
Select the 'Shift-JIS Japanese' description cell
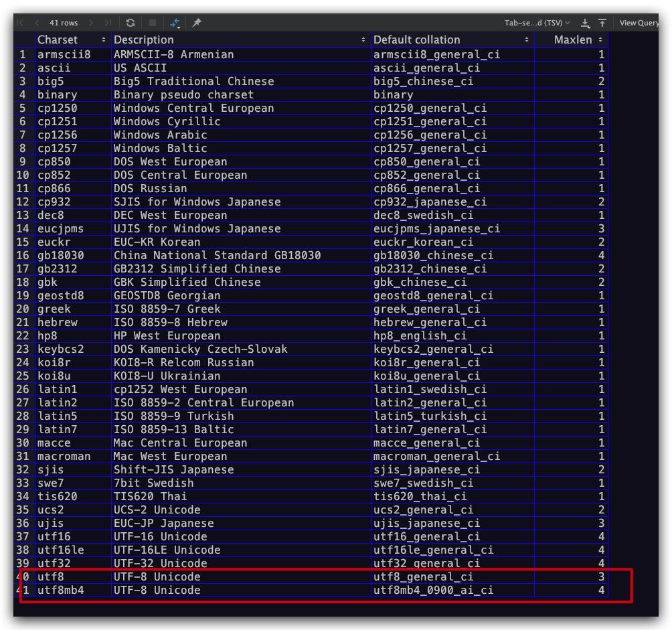[241, 469]
